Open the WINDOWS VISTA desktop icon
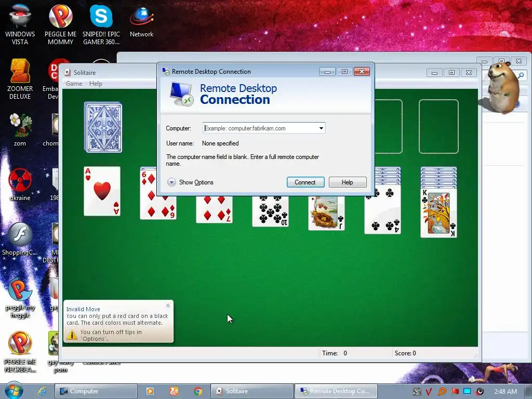The image size is (532, 399). tap(20, 24)
